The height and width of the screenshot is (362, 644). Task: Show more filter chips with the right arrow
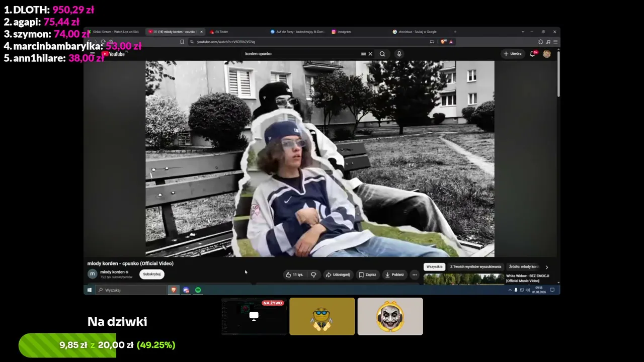pos(547,267)
